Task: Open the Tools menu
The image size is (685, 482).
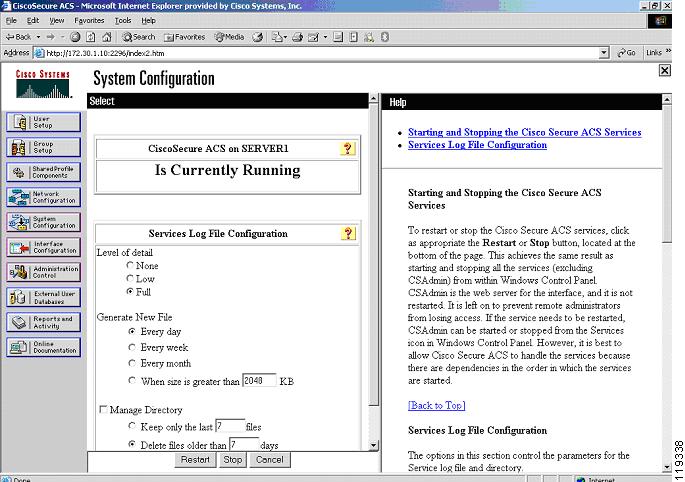Action: (x=123, y=21)
